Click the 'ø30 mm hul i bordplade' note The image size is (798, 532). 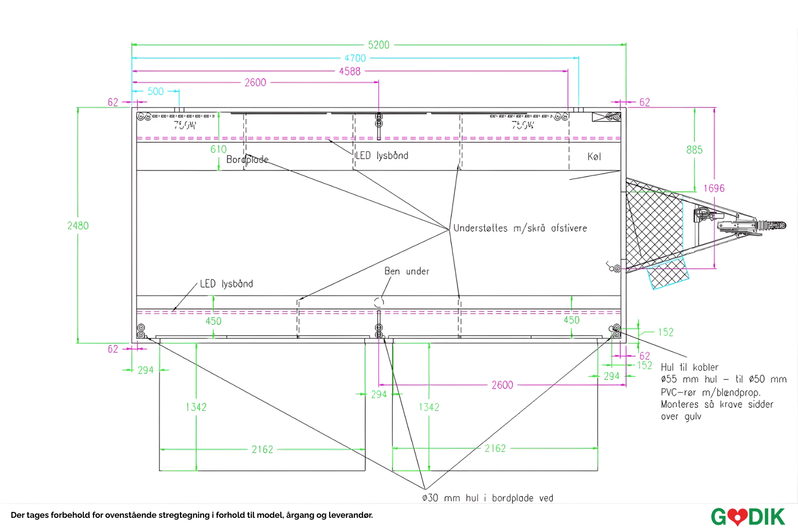488,498
